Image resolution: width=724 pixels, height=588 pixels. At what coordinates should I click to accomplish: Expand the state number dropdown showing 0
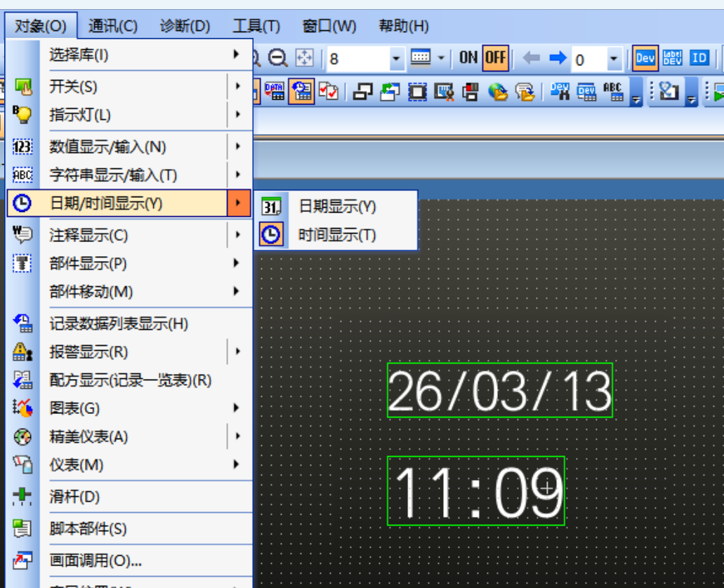(x=614, y=59)
